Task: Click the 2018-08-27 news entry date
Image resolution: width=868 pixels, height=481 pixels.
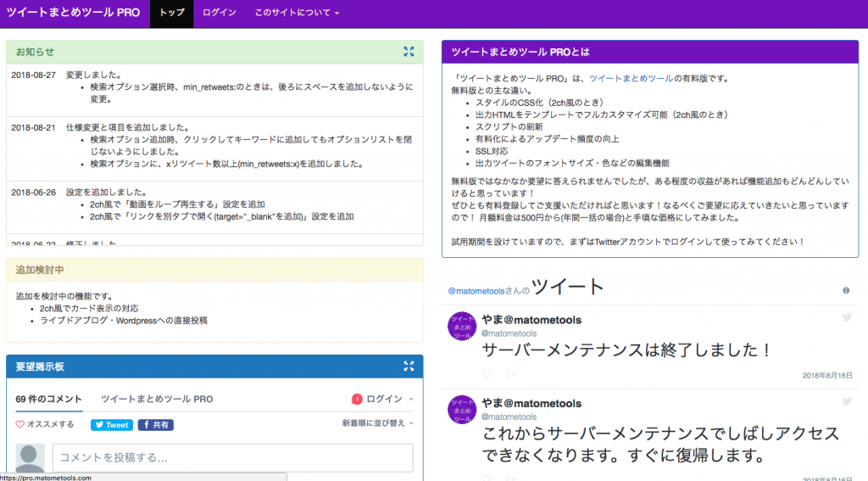Action: (33, 75)
